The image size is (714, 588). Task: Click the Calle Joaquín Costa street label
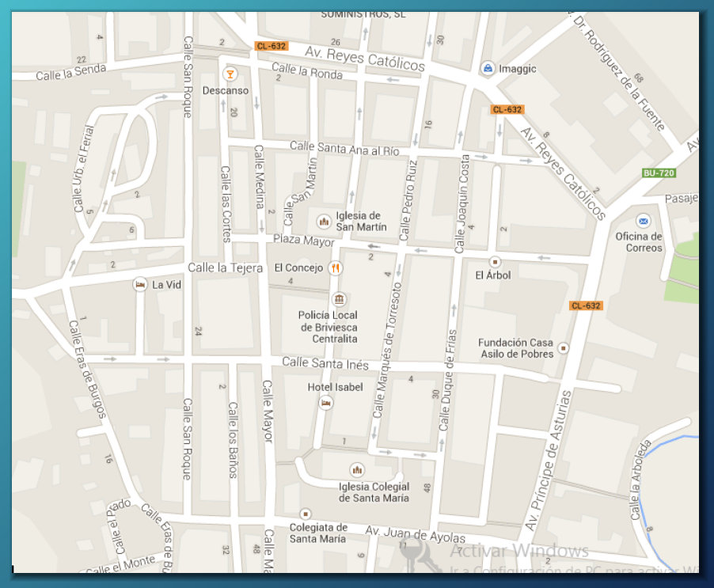462,204
